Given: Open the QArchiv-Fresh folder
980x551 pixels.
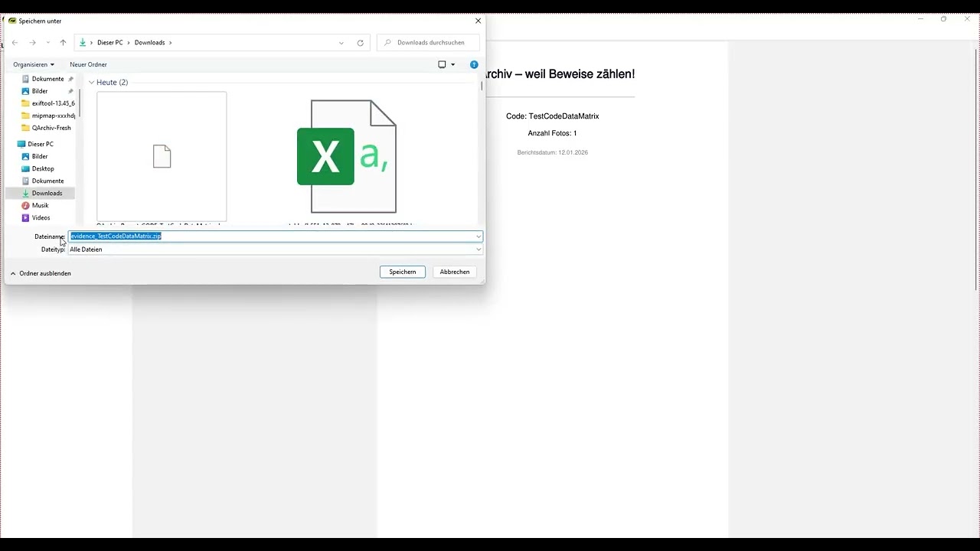Looking at the screenshot, I should [47, 128].
